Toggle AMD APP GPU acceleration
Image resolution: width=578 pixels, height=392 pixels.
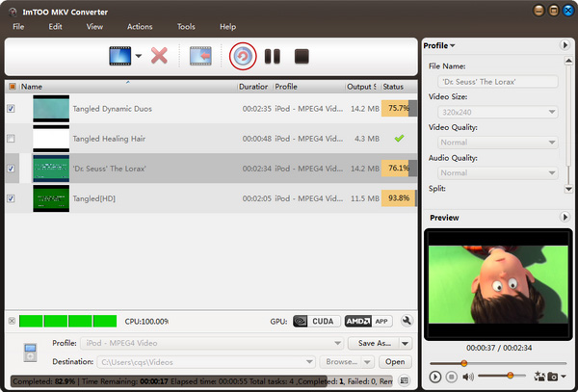tap(368, 322)
